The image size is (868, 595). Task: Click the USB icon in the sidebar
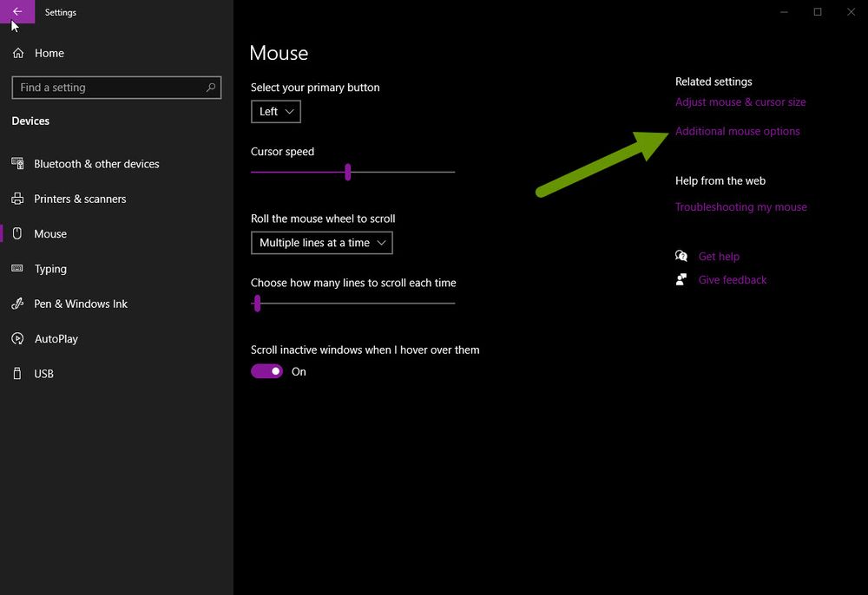point(17,374)
